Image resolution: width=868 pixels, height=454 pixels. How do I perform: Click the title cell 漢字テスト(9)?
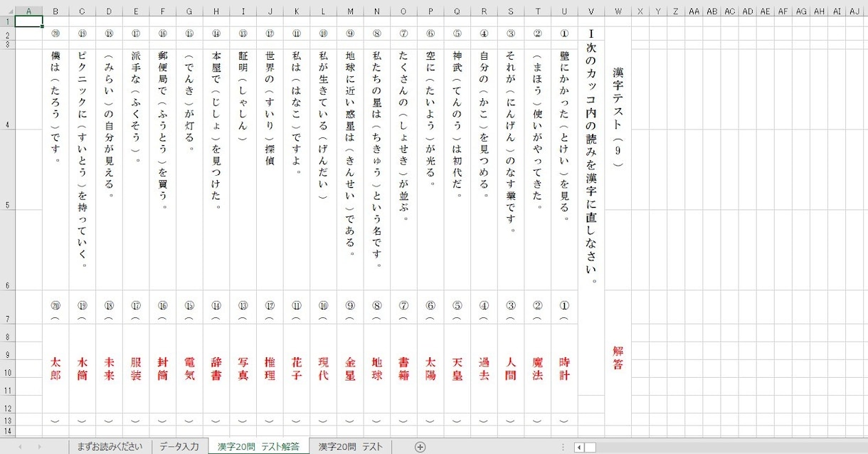point(618,117)
